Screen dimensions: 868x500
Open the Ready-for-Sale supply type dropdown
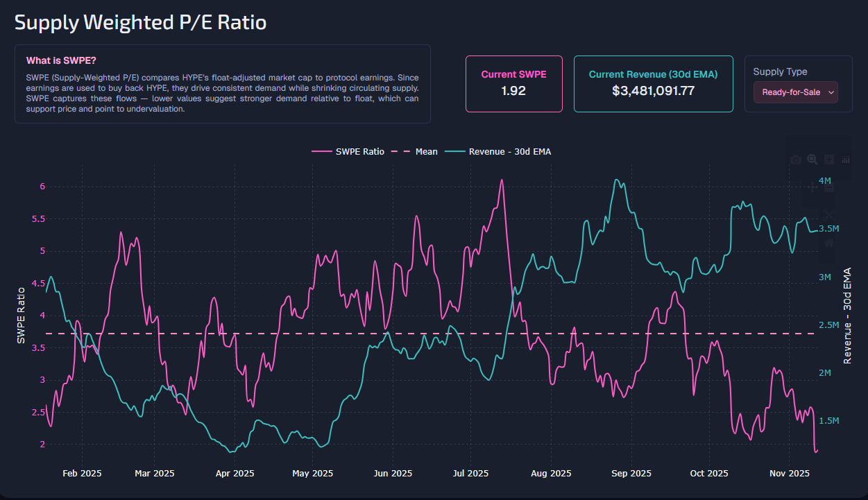pyautogui.click(x=795, y=92)
